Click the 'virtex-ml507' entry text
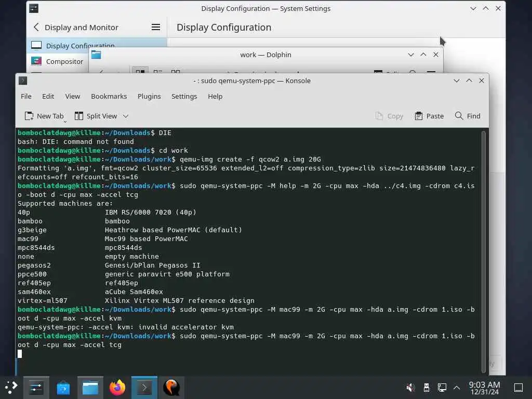The image size is (532, 399). (x=43, y=300)
